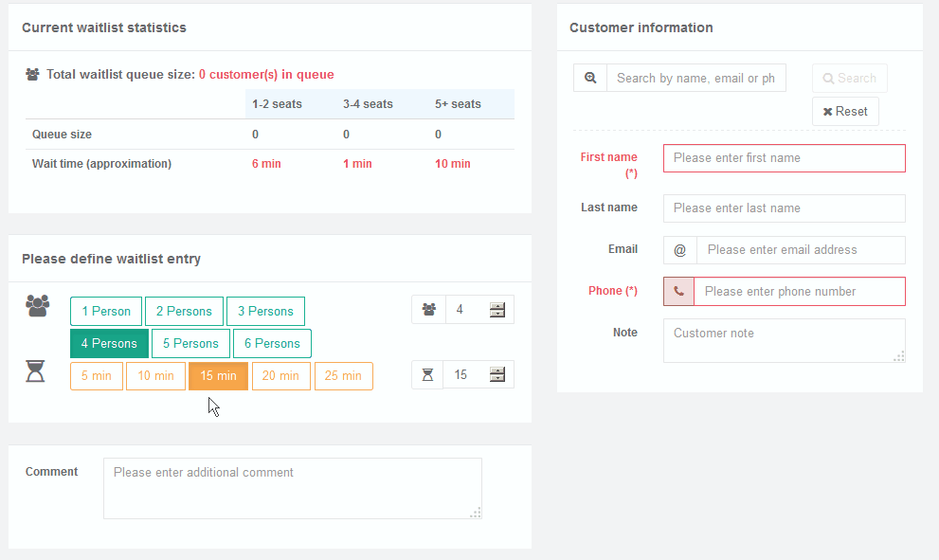Viewport: 939px width, 560px height.
Task: Click the Reset button
Action: [x=845, y=112]
